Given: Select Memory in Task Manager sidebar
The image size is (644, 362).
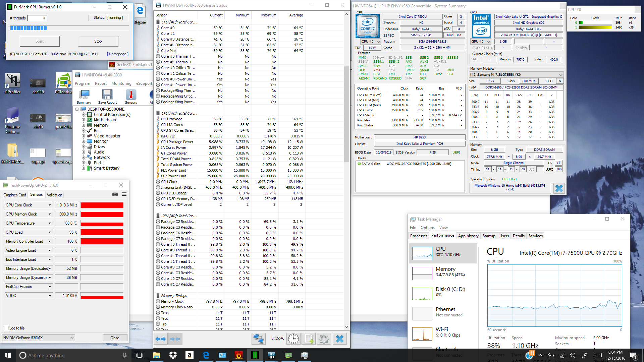Looking at the screenshot, I should coord(443,273).
